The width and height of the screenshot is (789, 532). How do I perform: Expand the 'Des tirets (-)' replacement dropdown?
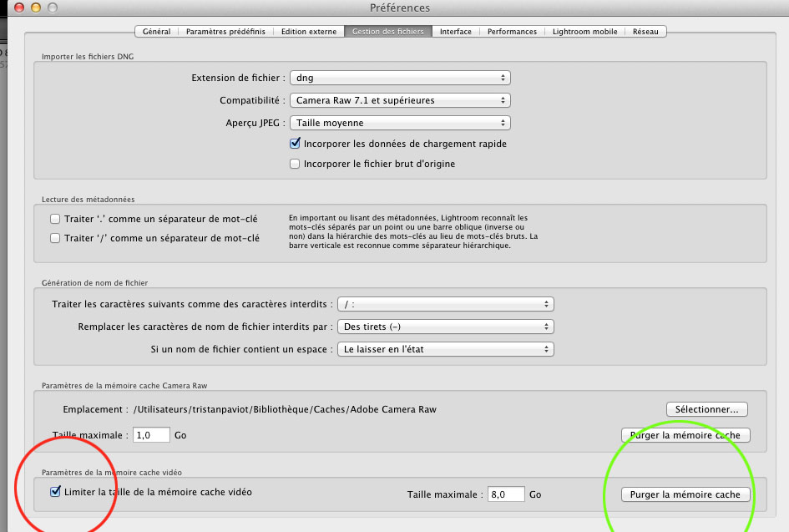click(x=446, y=327)
